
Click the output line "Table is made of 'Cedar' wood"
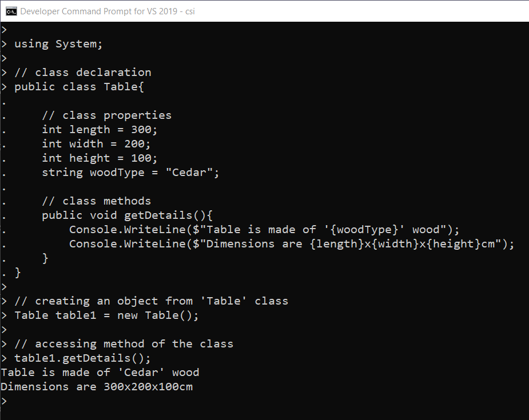(100, 373)
